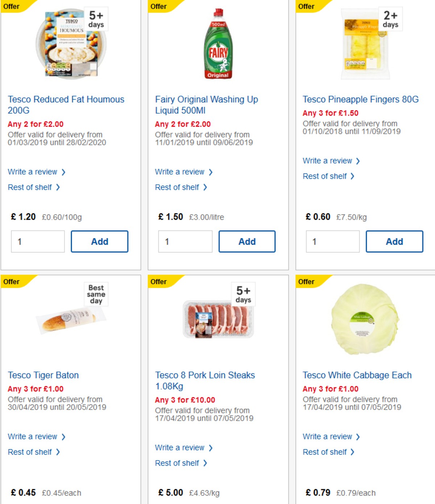
Task: Add the Fairy washing liquid to basket
Action: click(x=247, y=241)
